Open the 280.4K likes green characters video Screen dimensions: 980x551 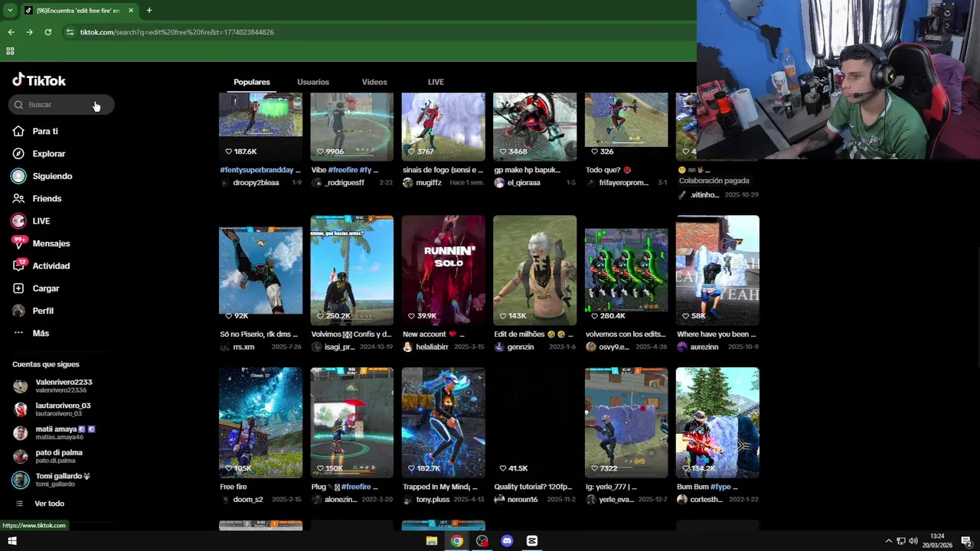tap(626, 270)
